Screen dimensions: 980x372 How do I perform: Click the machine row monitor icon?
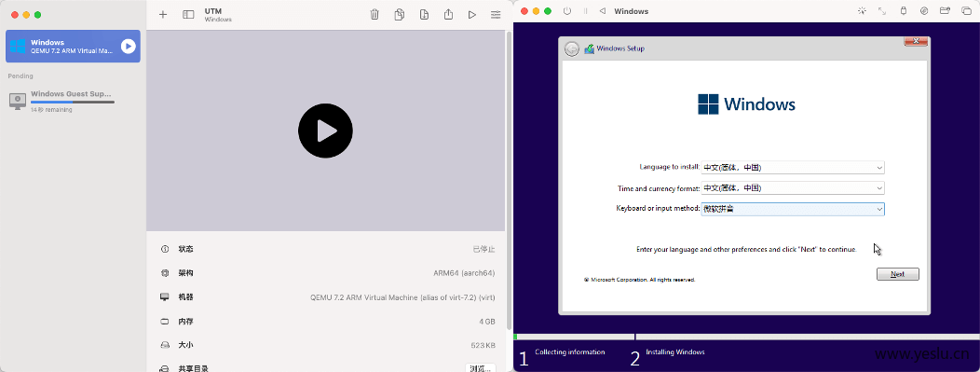coord(165,297)
